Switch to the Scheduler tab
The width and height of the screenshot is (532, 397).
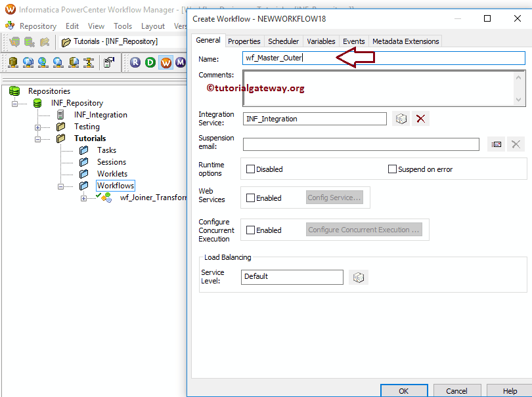[283, 41]
